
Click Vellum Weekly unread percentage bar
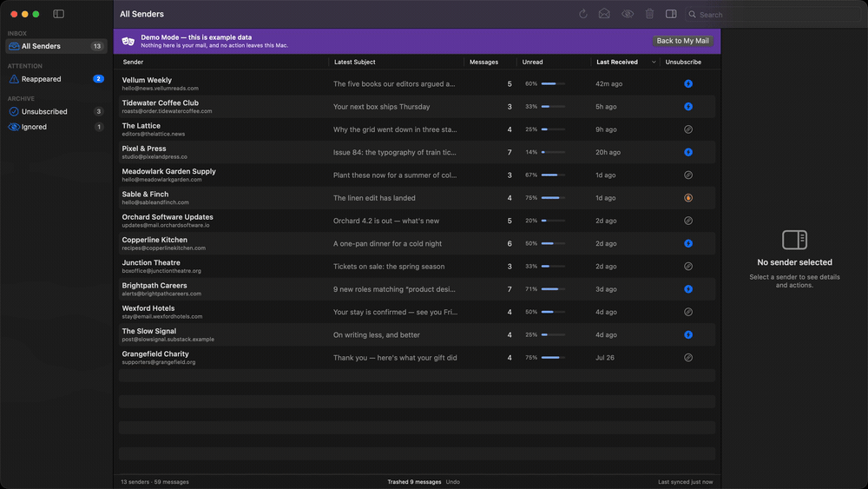553,83
